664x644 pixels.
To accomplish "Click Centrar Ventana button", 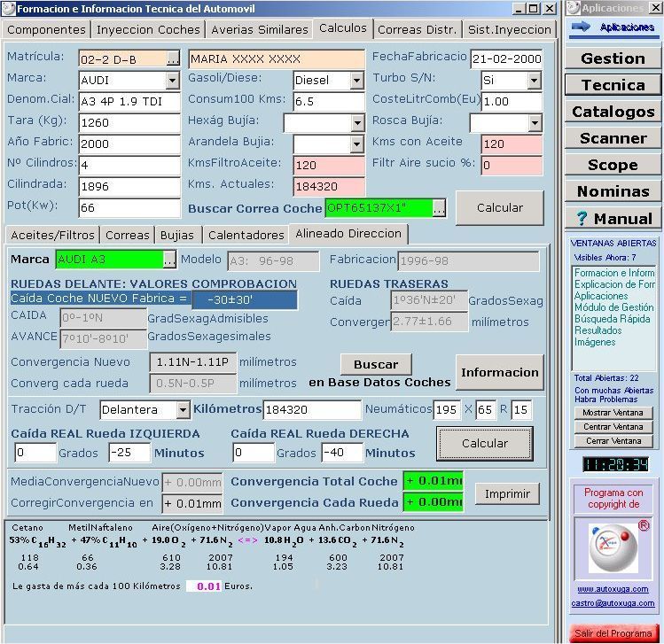I will pos(613,427).
